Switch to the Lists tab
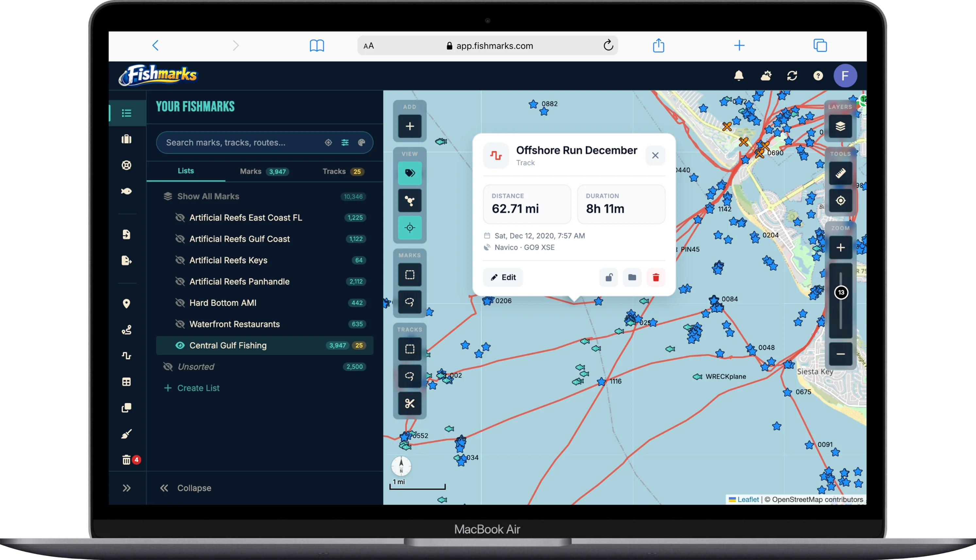 tap(186, 171)
